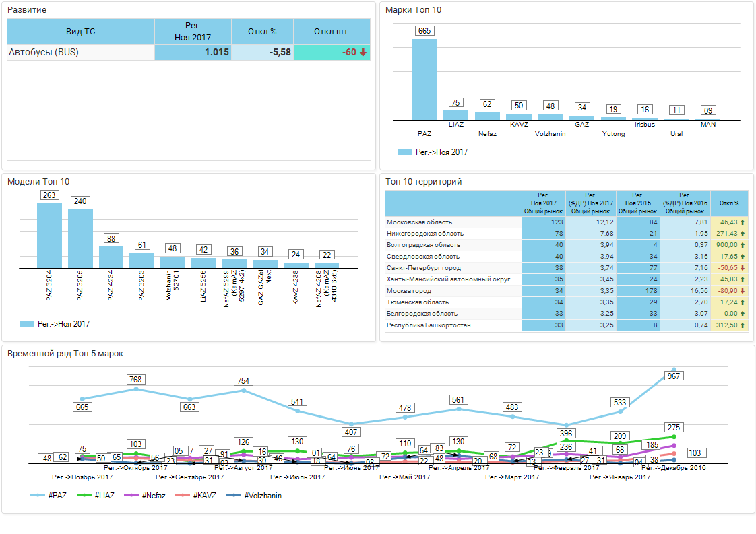Click the LiAZ 5256 bar labeled 42
This screenshot has height=534, width=756.
coord(203,263)
